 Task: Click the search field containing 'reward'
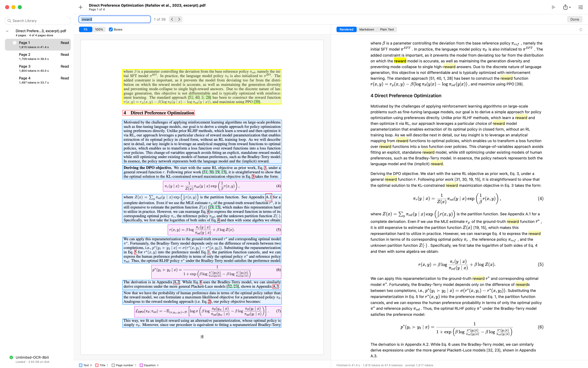tap(115, 19)
